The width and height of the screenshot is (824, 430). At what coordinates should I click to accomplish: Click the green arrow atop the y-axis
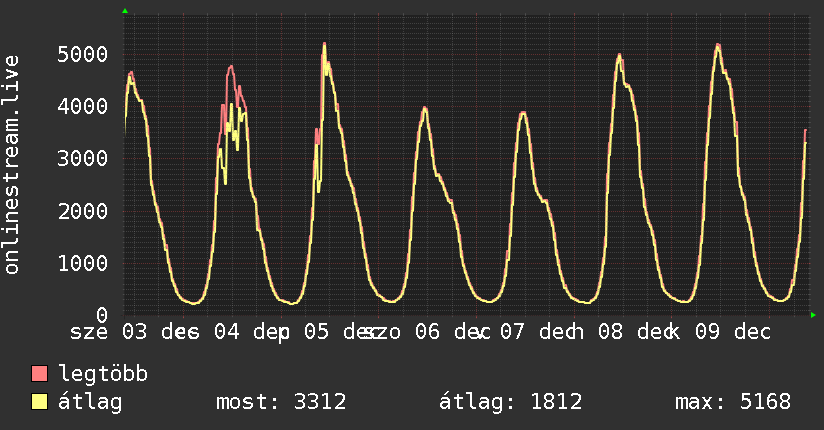click(x=124, y=11)
